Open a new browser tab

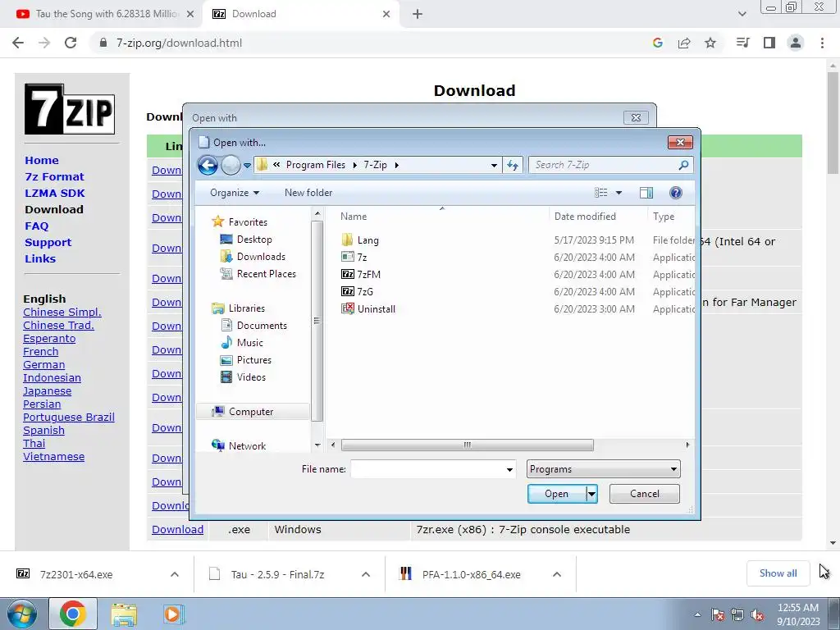[x=418, y=14]
